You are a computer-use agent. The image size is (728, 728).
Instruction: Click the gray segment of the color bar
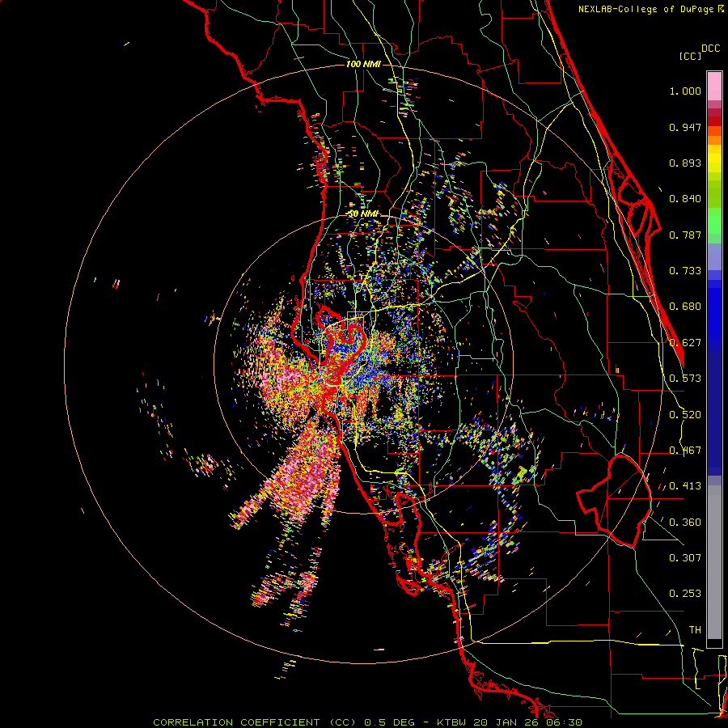pos(714,562)
